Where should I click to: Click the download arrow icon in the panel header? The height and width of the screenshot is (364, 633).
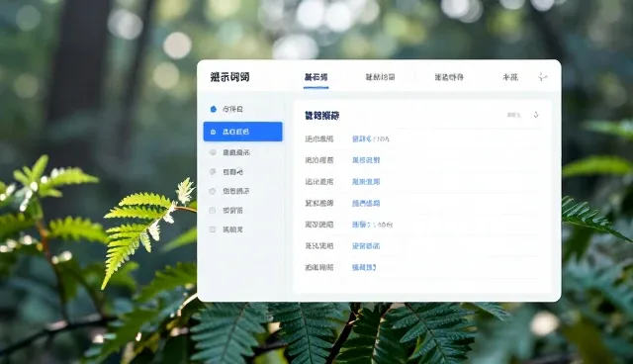[x=536, y=115]
